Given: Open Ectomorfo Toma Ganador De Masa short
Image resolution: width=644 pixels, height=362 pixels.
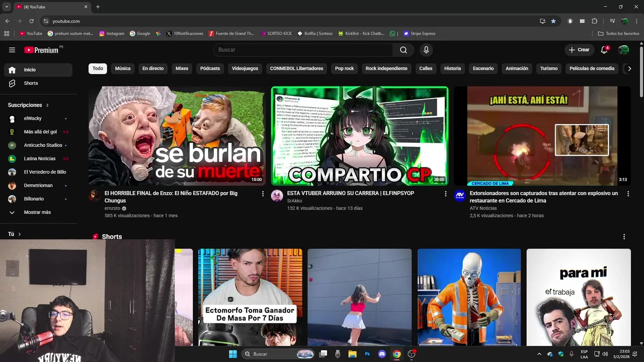Looking at the screenshot, I should (250, 297).
